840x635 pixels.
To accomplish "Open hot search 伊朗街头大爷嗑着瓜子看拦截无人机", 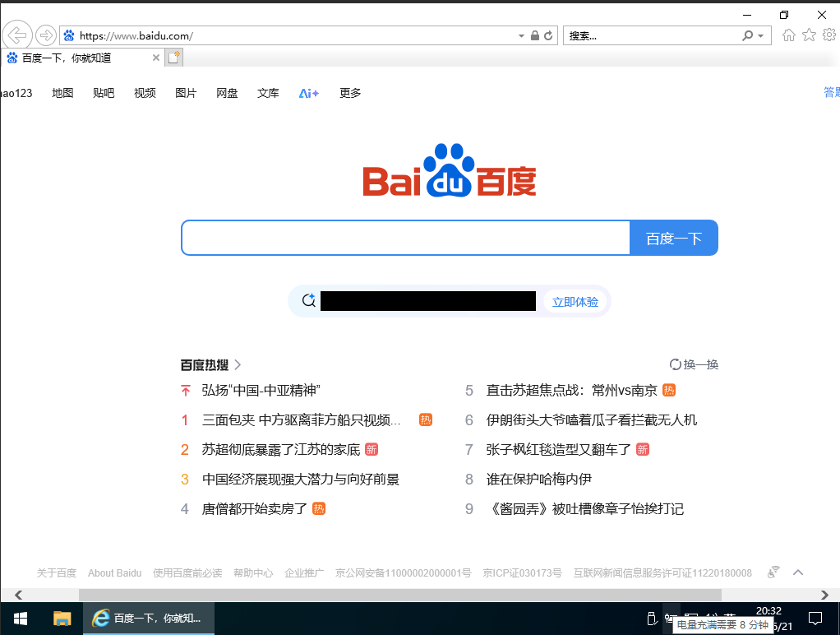I will (592, 420).
